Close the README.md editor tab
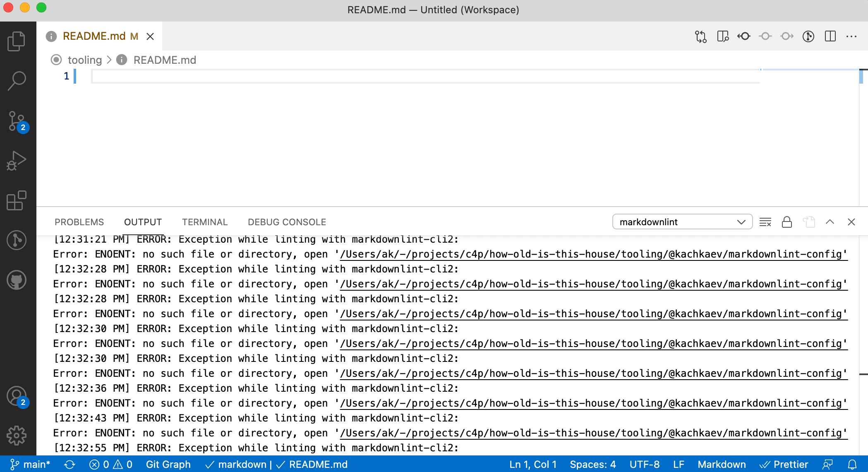The width and height of the screenshot is (868, 472). coord(150,36)
